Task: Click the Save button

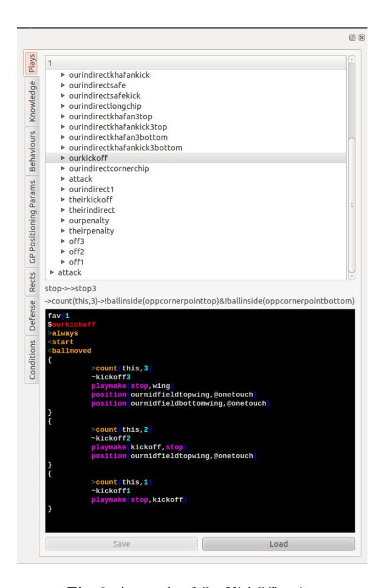Action: [121, 544]
